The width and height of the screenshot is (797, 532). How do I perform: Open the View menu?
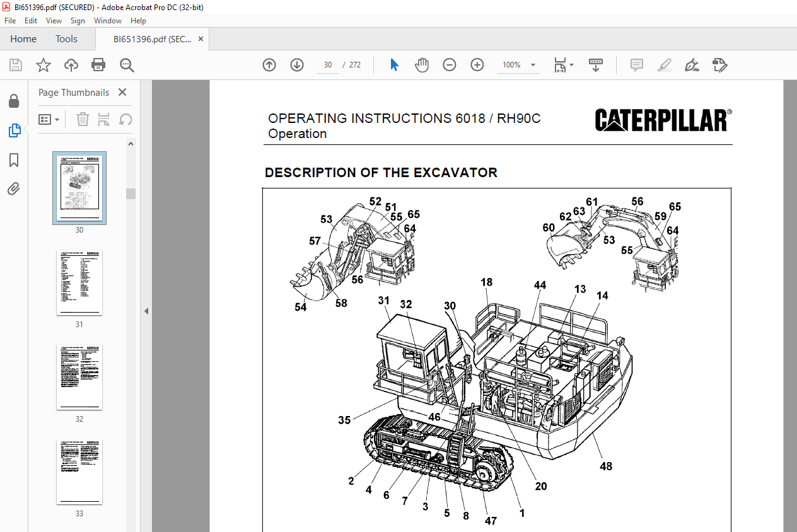coord(54,21)
